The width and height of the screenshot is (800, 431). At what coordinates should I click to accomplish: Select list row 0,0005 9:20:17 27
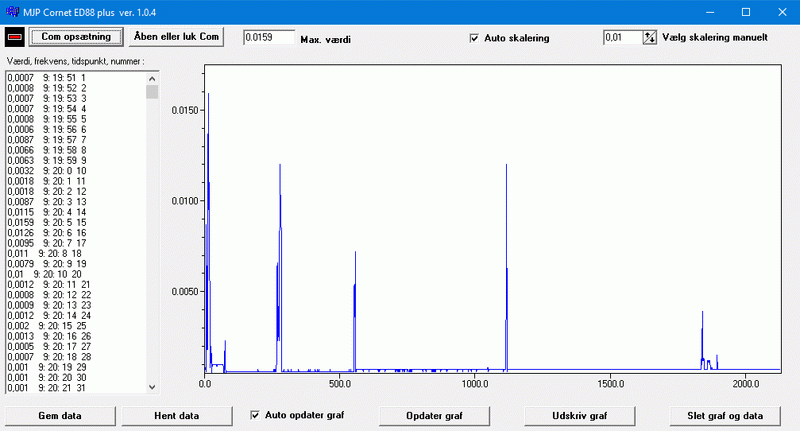pyautogui.click(x=76, y=347)
